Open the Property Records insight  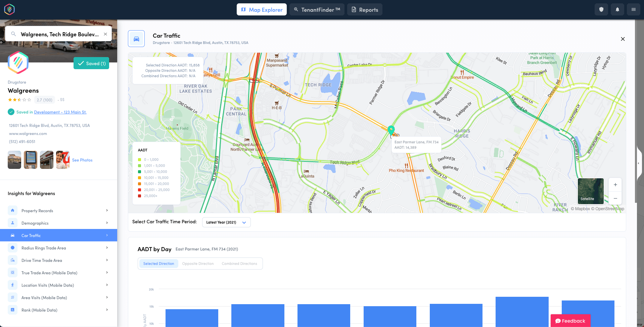coord(12,210)
